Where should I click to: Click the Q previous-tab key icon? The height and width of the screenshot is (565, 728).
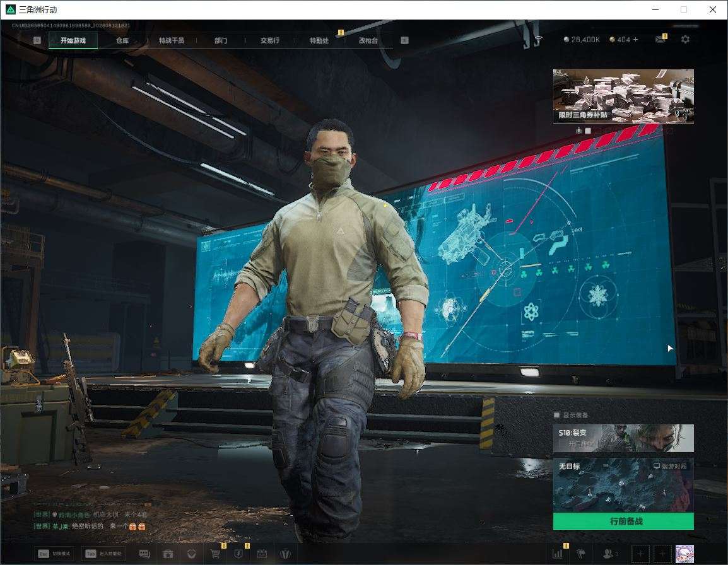[x=37, y=40]
